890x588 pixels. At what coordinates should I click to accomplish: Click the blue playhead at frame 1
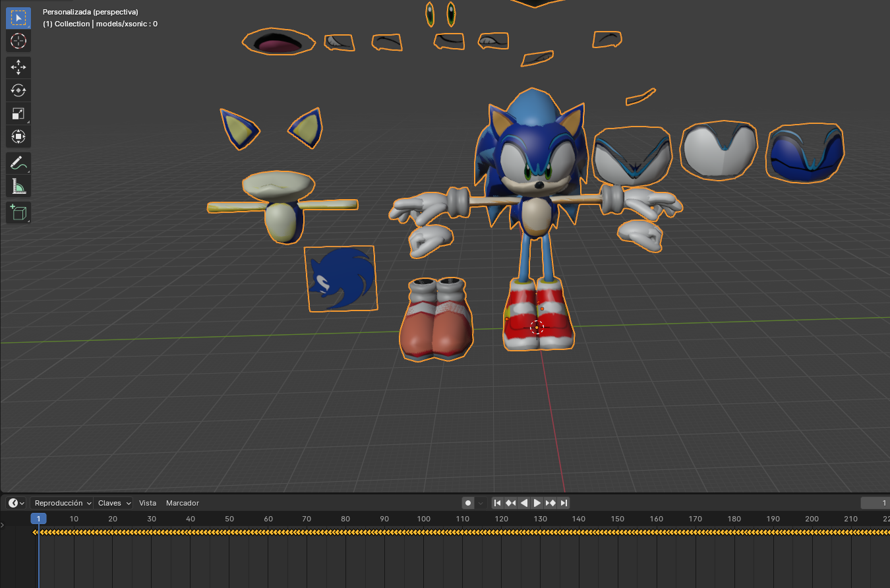(x=38, y=519)
